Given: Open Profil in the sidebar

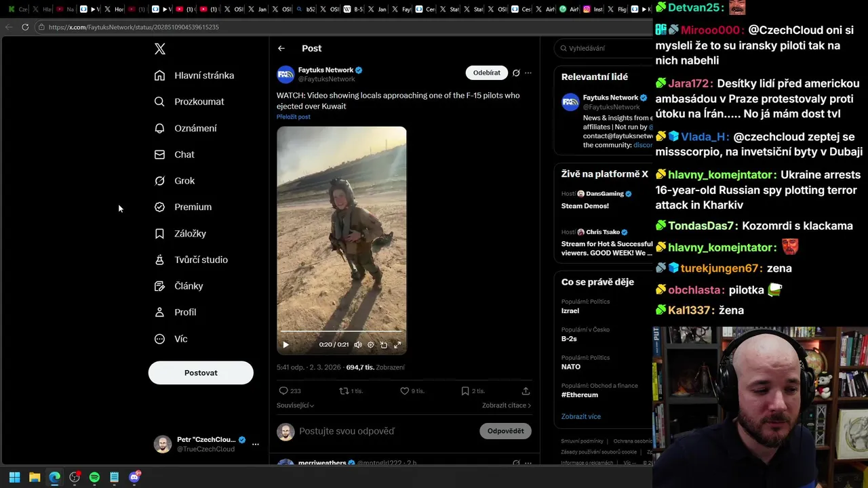Looking at the screenshot, I should 175,312.
